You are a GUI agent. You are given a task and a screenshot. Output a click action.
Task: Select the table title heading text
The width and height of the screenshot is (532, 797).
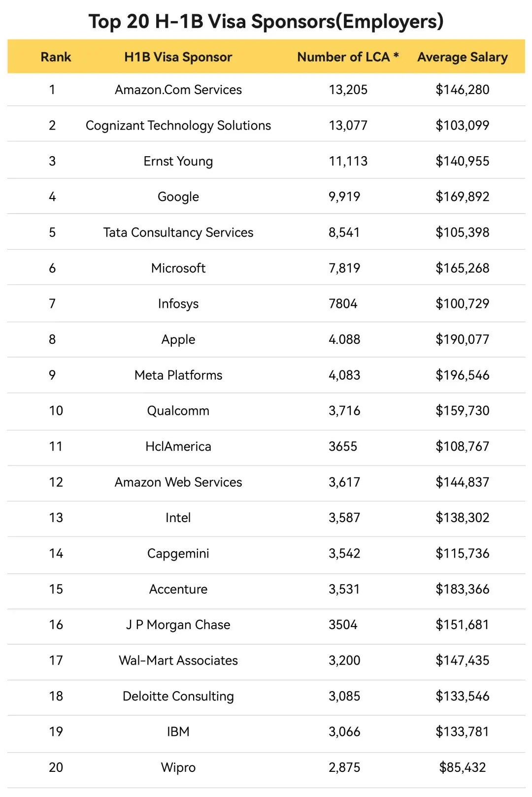click(266, 22)
